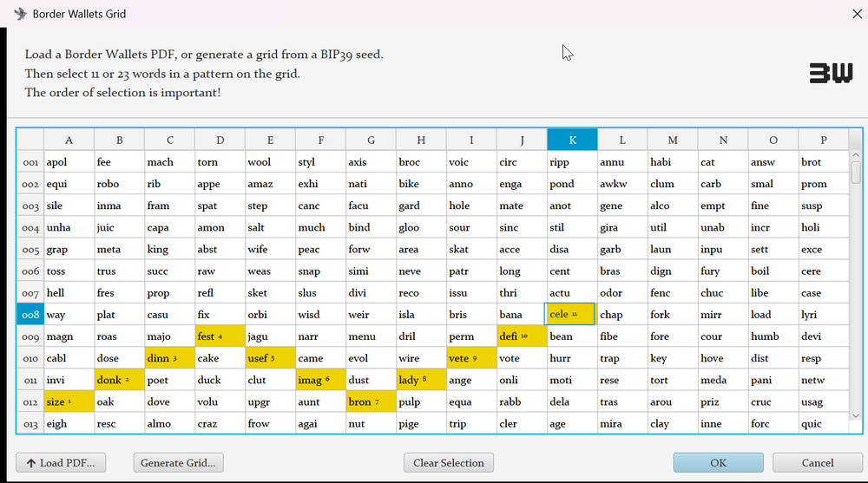868x483 pixels.
Task: Select column header P
Action: click(823, 140)
